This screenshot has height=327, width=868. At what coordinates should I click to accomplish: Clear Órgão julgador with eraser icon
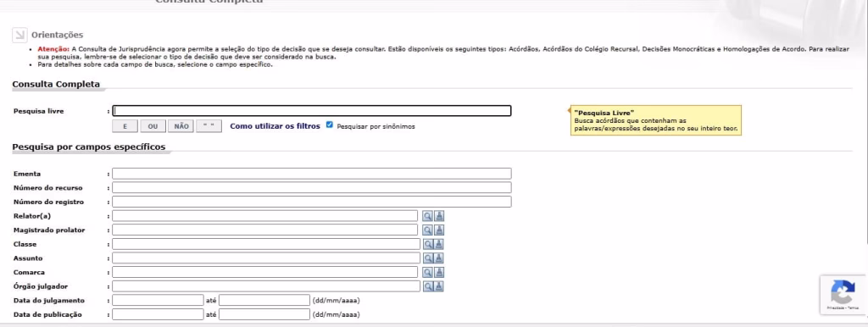439,286
